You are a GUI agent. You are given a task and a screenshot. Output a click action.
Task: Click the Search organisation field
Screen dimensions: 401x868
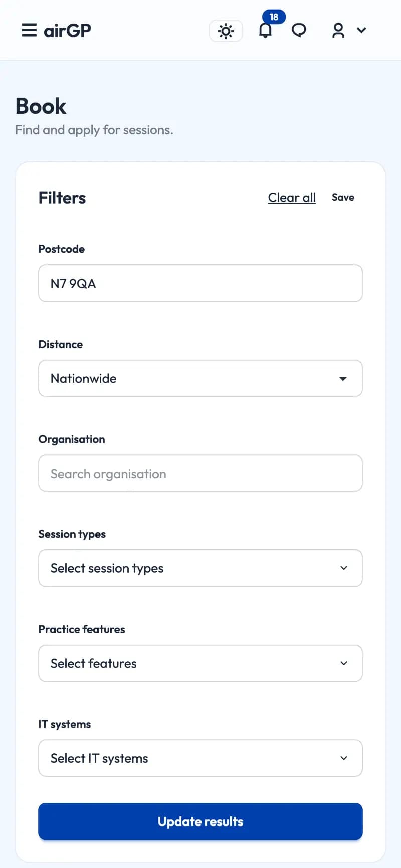200,473
